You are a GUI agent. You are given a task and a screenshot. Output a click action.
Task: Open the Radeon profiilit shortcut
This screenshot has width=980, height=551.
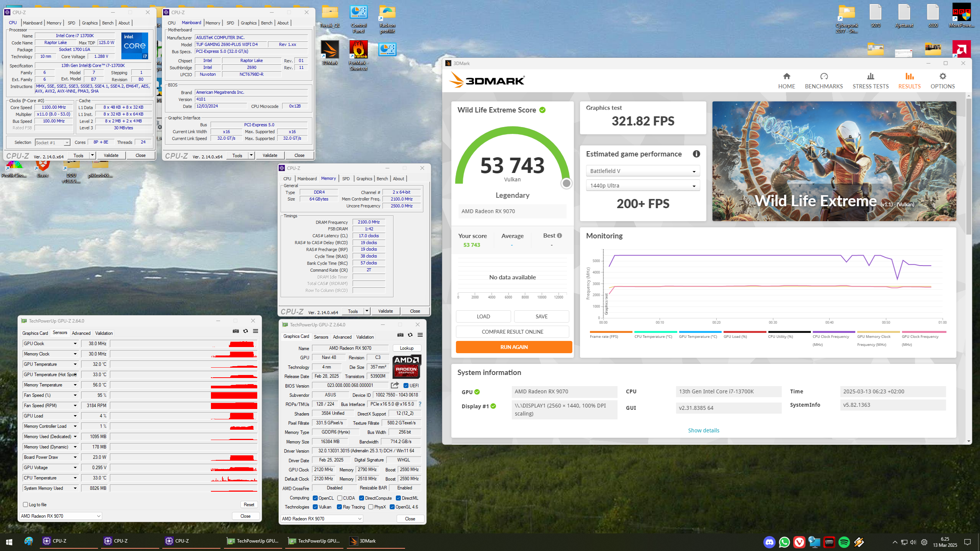pos(387,19)
